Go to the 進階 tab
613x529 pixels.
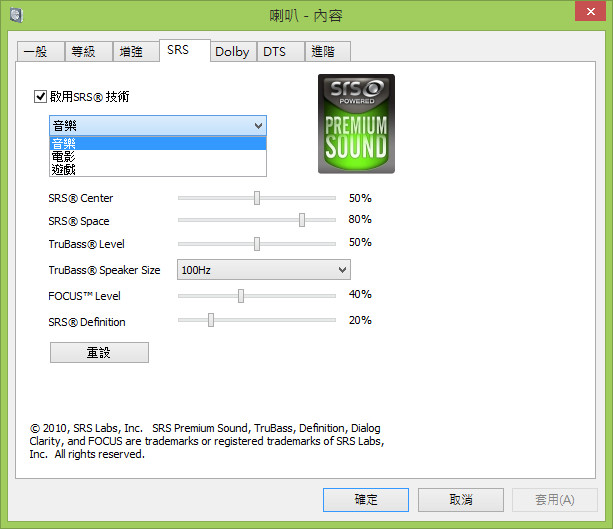coord(328,52)
